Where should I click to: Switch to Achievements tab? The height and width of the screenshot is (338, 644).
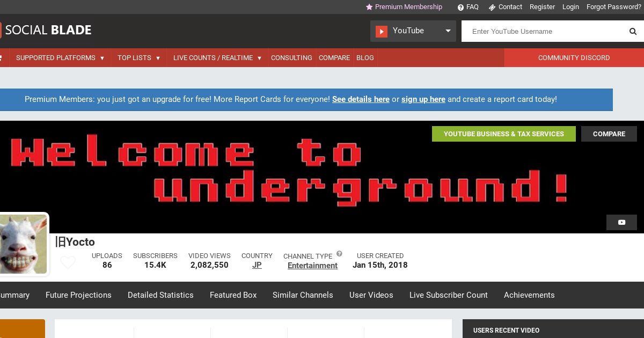click(x=529, y=295)
